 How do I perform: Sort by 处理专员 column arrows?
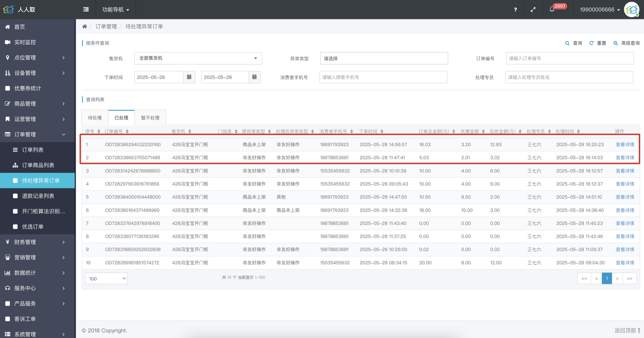pos(549,131)
